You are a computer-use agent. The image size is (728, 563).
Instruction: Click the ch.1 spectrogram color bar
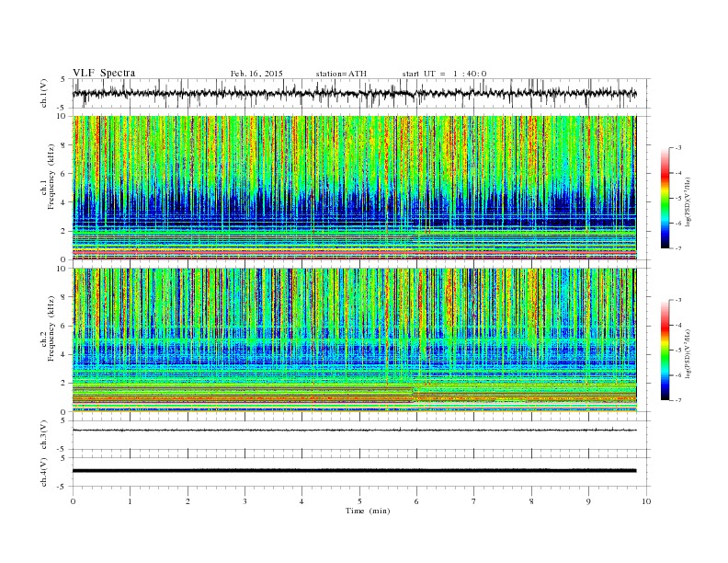665,198
